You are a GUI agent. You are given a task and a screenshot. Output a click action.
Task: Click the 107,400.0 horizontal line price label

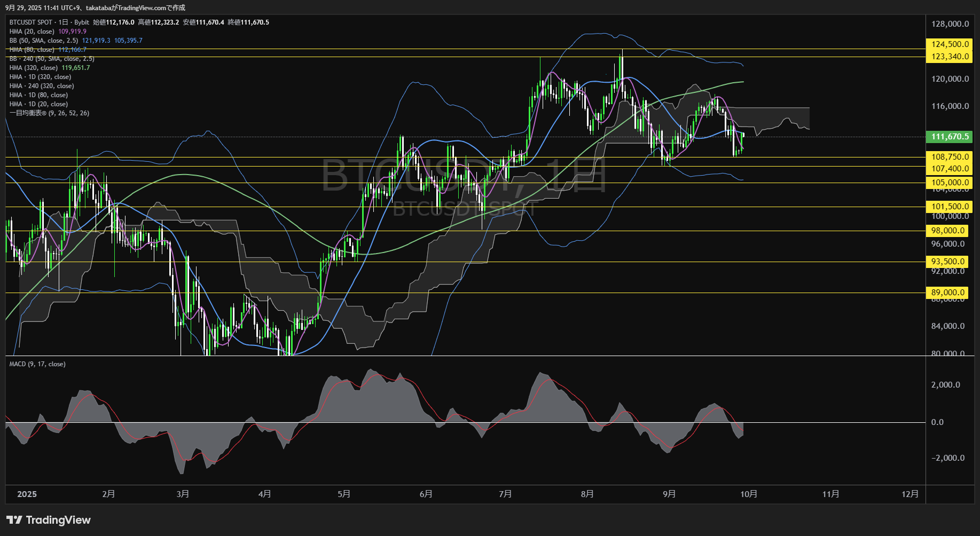point(950,169)
